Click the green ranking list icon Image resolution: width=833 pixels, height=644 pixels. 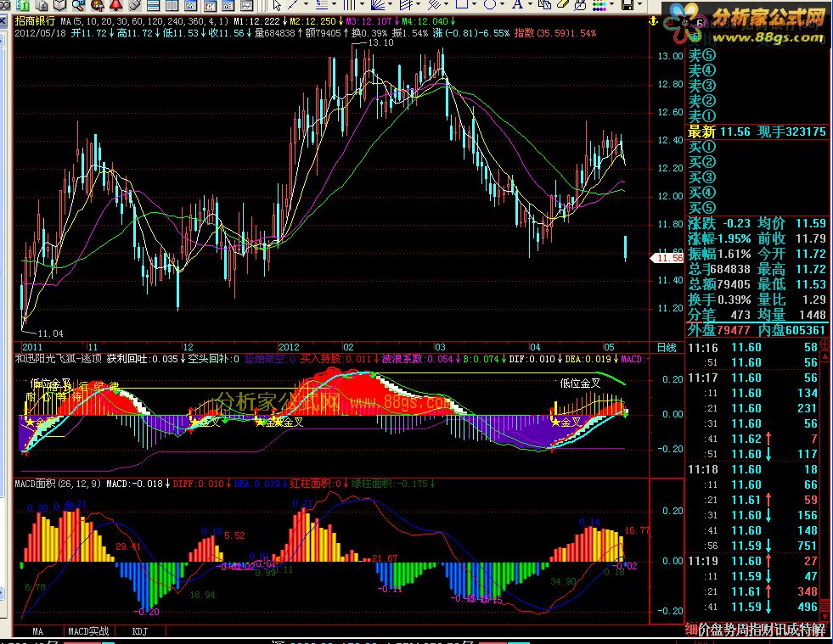23,5
